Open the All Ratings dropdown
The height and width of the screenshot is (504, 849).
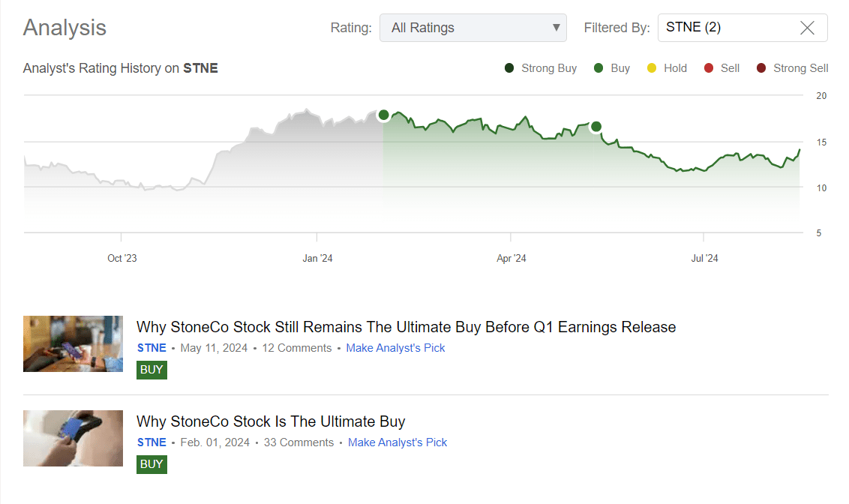pos(472,28)
